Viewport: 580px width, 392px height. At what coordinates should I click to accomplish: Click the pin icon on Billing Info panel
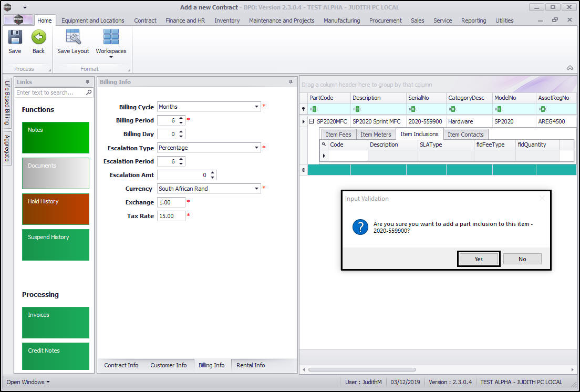pos(291,82)
